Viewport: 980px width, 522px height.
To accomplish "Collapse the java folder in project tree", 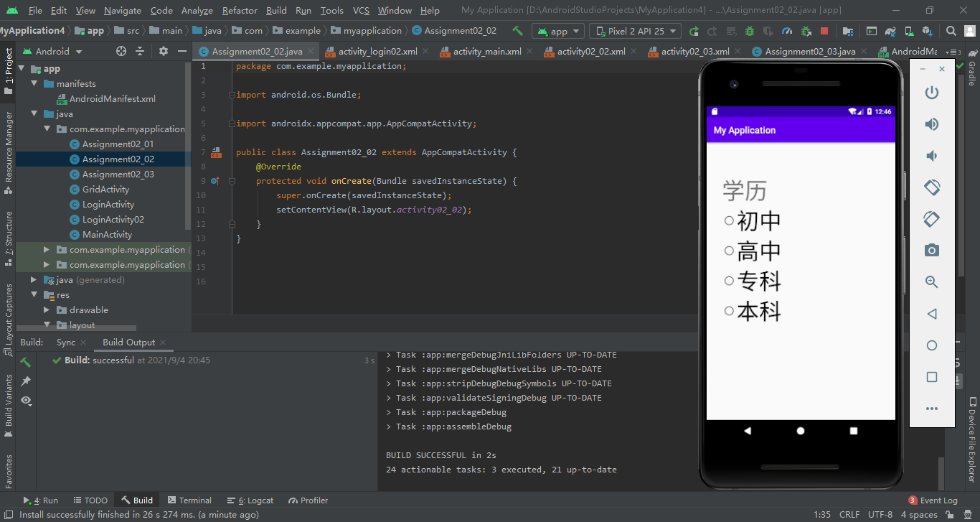I will tap(34, 114).
